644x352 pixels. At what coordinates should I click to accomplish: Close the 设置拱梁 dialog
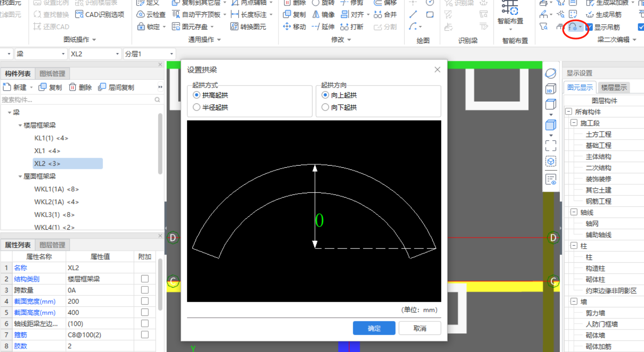point(437,69)
